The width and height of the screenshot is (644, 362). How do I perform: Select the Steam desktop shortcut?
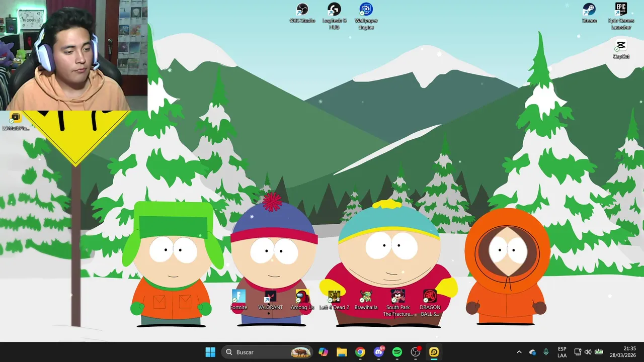pyautogui.click(x=589, y=14)
